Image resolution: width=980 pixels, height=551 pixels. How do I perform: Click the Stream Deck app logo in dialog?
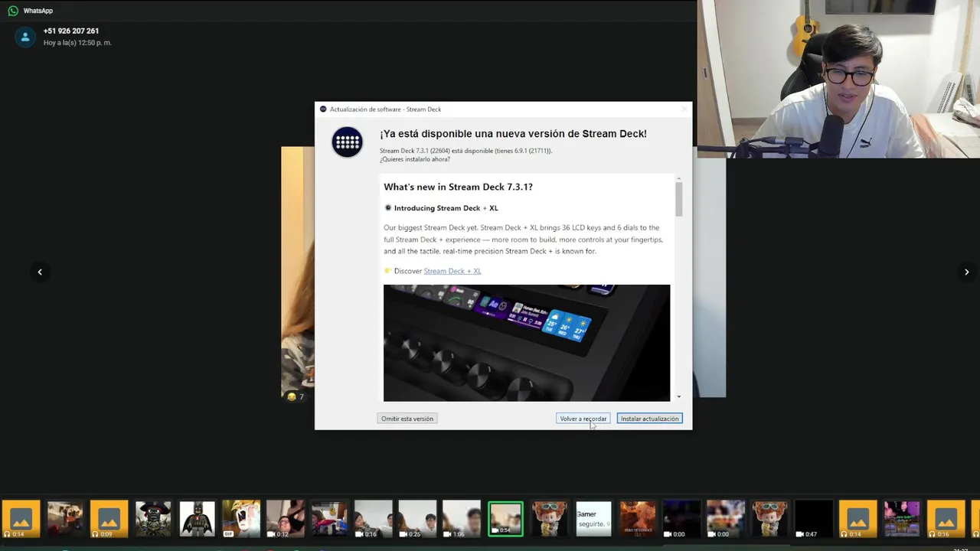(347, 142)
